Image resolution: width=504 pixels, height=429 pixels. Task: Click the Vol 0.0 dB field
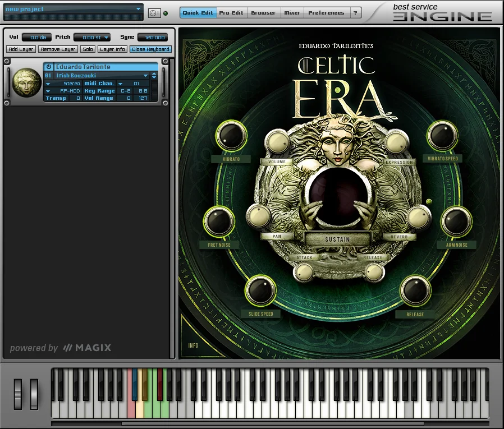coord(36,38)
